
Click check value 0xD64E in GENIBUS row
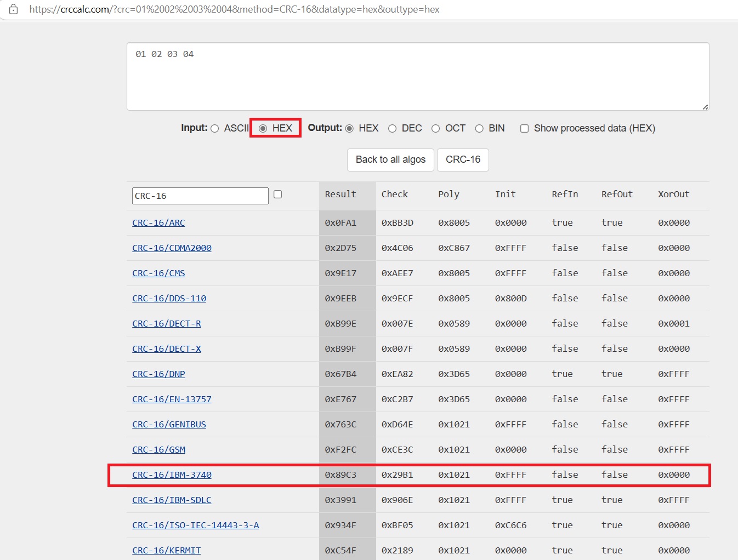(x=397, y=424)
